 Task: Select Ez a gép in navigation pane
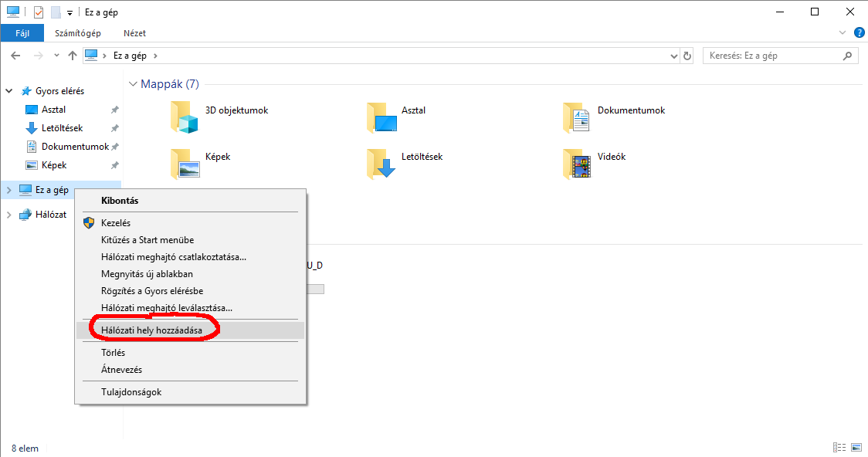pyautogui.click(x=52, y=190)
